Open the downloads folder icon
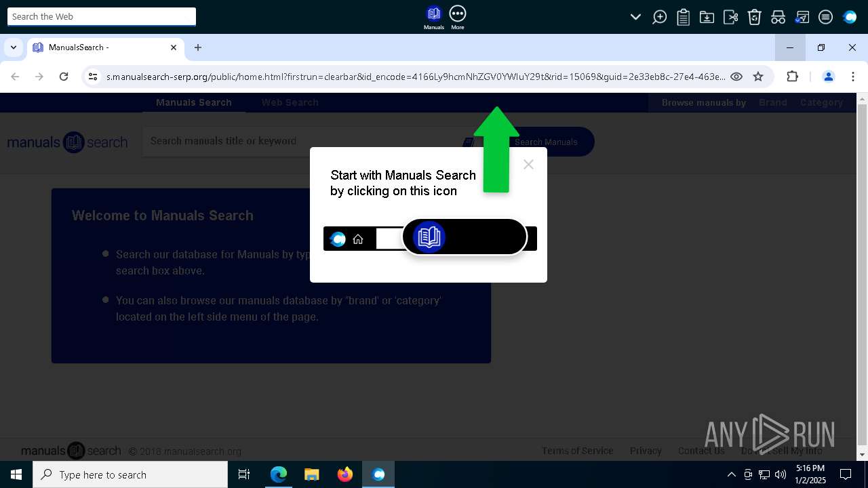Screen dimensions: 868x488 (707, 18)
